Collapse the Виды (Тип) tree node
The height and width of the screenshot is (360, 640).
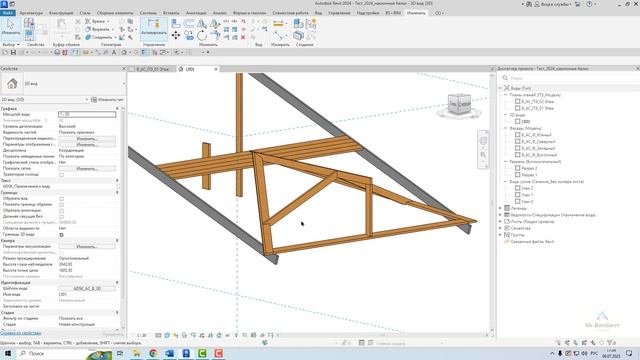coord(500,88)
